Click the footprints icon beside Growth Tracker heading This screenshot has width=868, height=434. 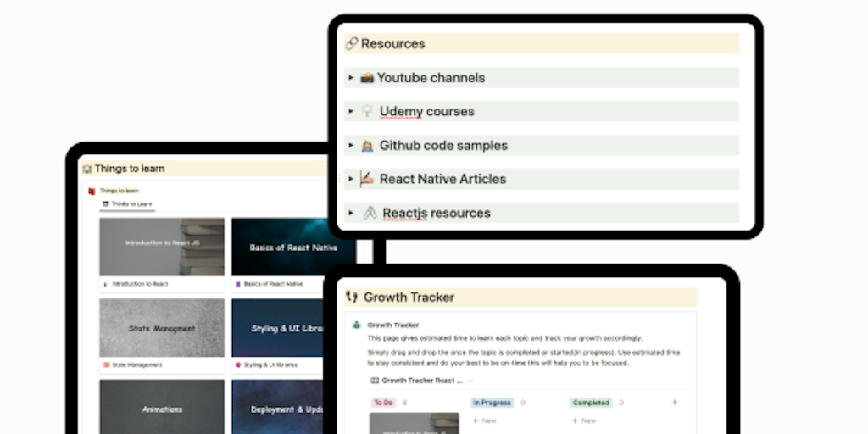tap(352, 298)
